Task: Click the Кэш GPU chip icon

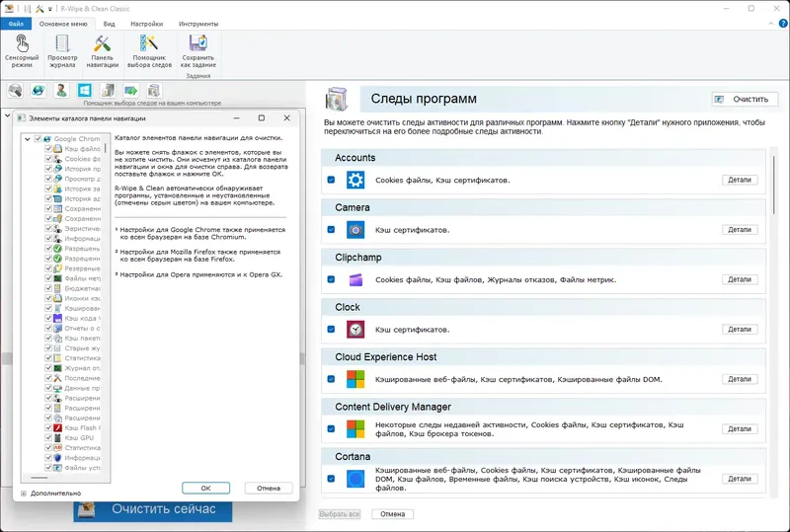Action: 57,438
